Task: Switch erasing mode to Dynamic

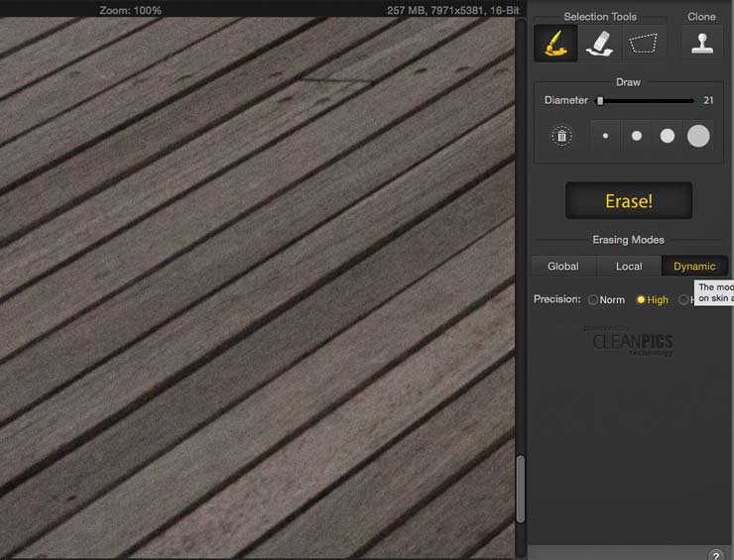Action: [694, 267]
